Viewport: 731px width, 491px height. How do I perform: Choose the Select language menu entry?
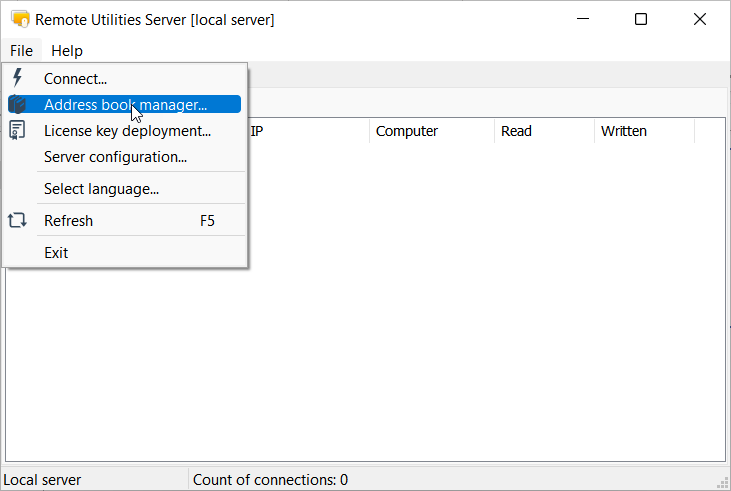coord(101,189)
